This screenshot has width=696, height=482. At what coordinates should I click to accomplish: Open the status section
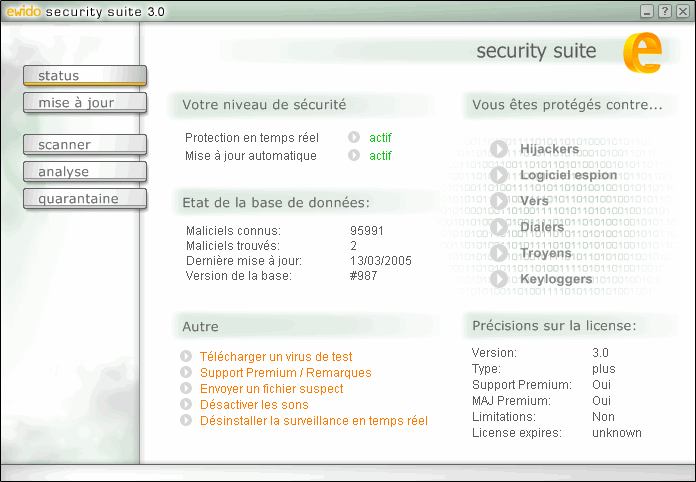tap(85, 75)
